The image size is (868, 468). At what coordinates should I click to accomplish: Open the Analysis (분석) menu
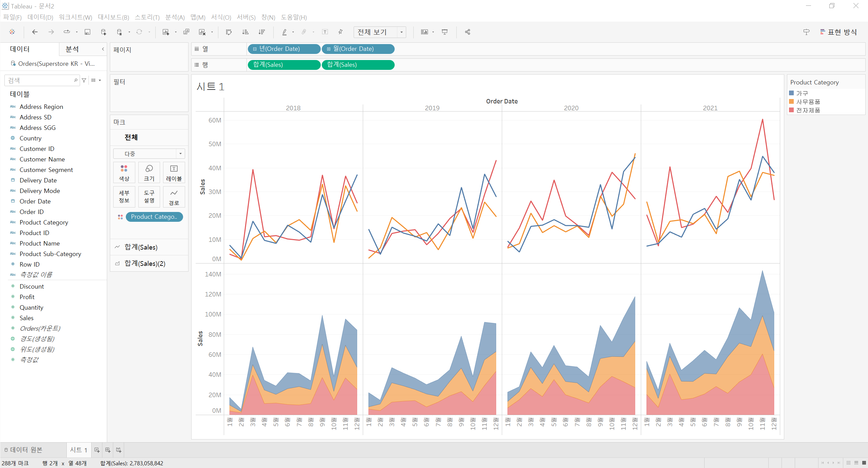pyautogui.click(x=175, y=17)
